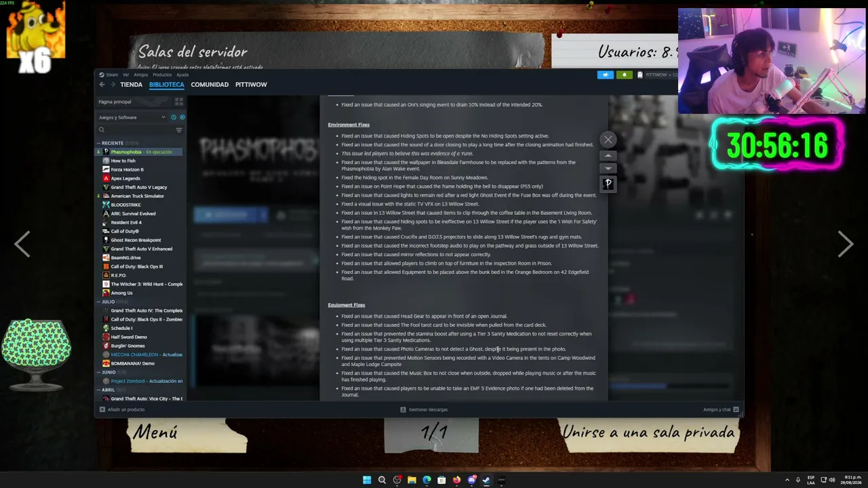Screen dimensions: 868x488
Task: Go back with the Steam back arrow
Action: tap(102, 85)
